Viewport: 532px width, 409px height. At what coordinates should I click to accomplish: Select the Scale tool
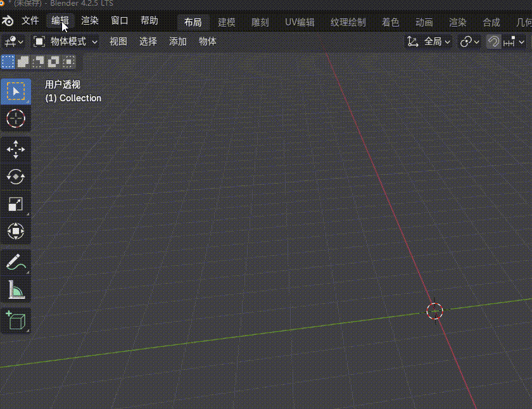point(15,204)
